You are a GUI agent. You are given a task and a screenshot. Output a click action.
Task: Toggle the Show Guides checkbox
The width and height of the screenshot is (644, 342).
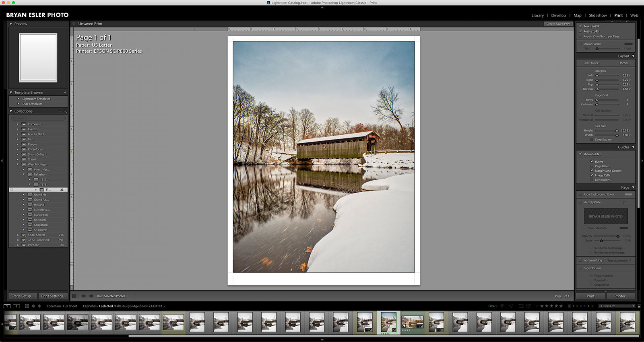point(580,154)
